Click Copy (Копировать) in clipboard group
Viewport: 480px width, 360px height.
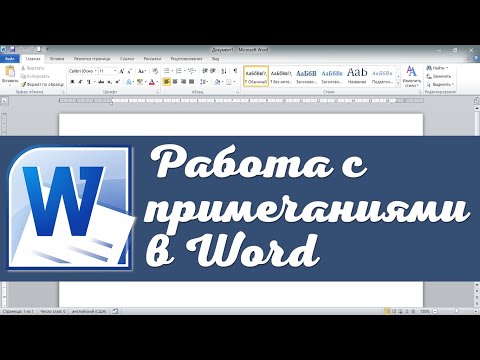point(35,76)
